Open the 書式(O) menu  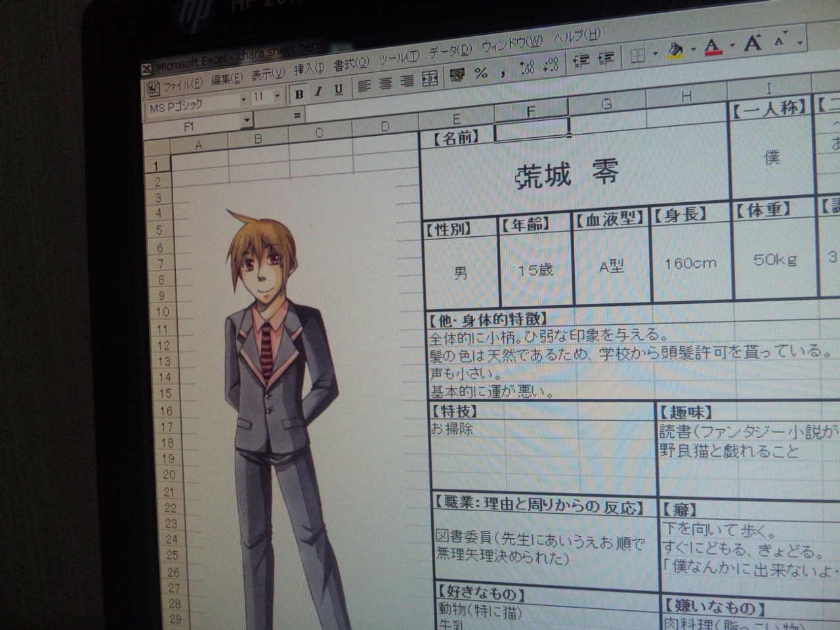pos(351,64)
